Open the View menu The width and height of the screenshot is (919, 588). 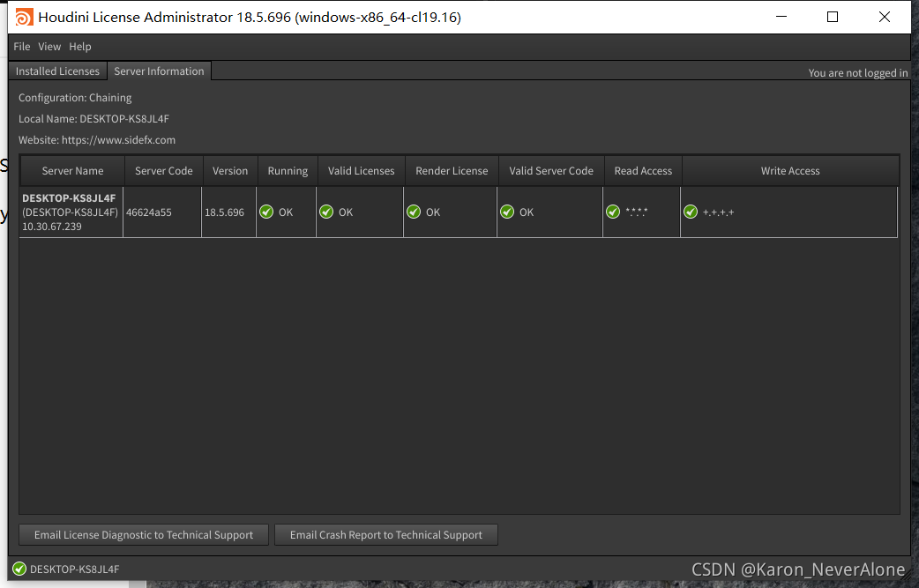(49, 46)
